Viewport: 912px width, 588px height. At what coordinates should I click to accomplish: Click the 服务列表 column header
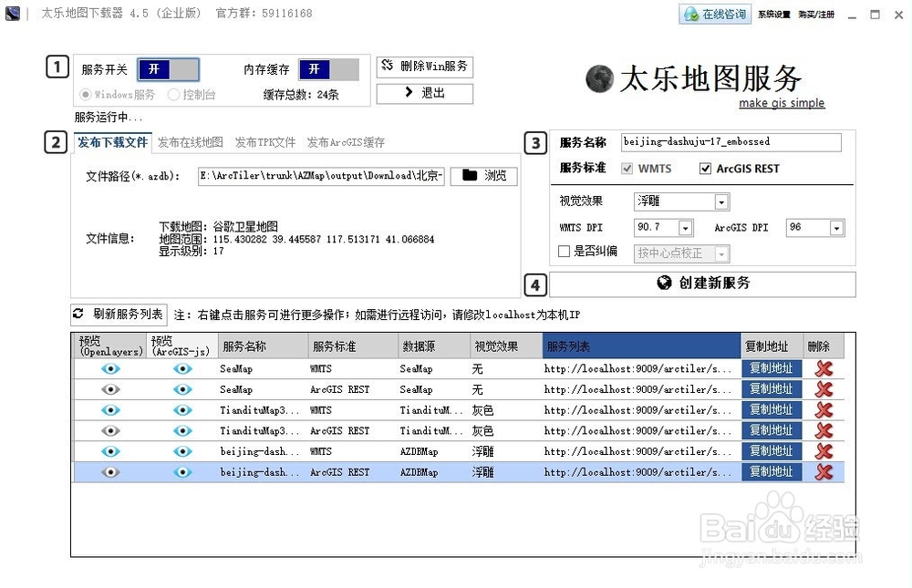tap(641, 346)
